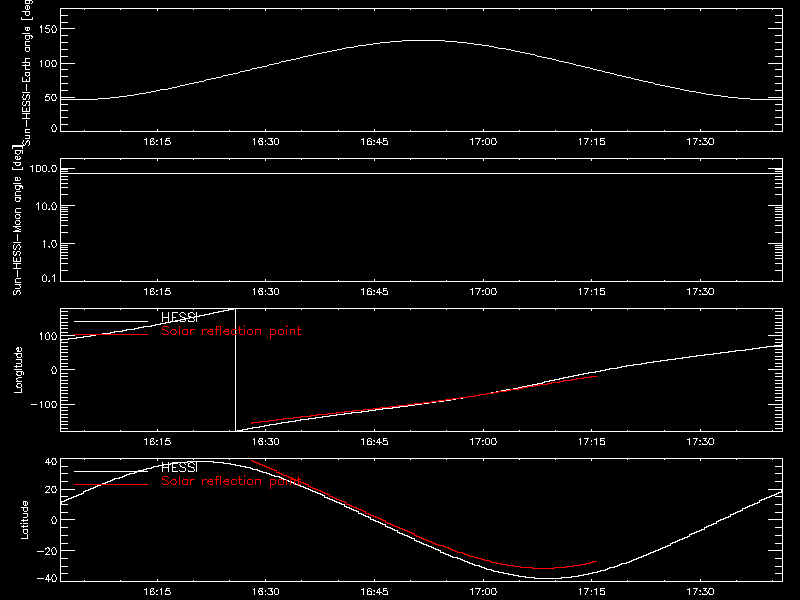Viewport: 800px width, 600px height.
Task: Select the 'Sun-HESSI-Earth angle [deg]' axis title
Action: [x=27, y=73]
